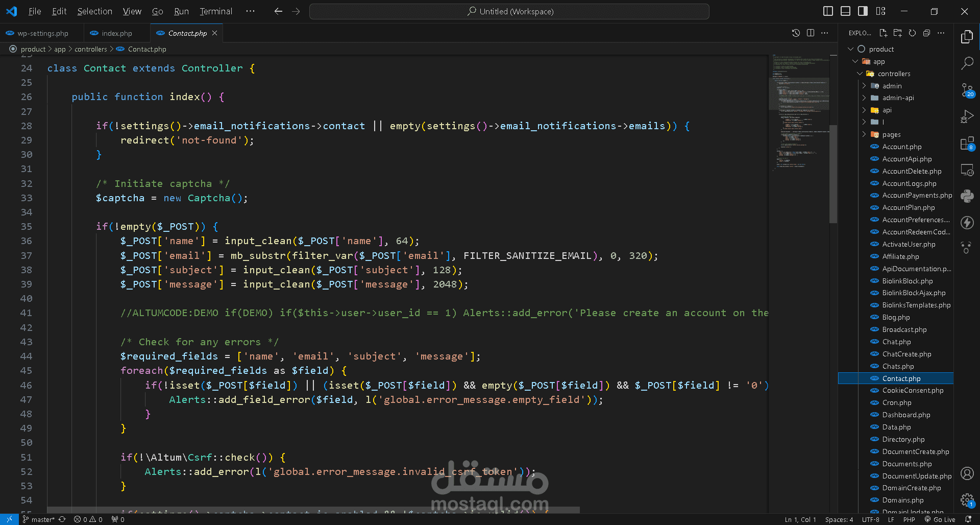Screen dimensions: 980x525
Task: Expand the l folder
Action: pyautogui.click(x=864, y=122)
